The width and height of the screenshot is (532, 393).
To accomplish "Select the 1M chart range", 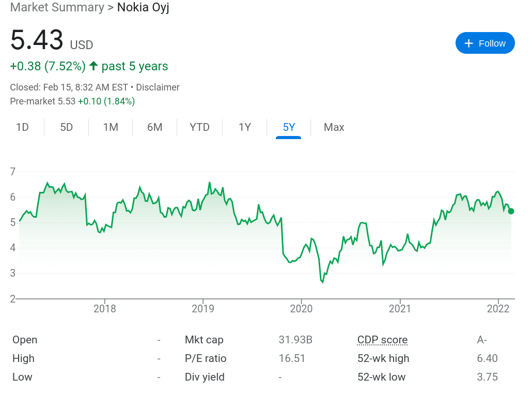I will (111, 127).
